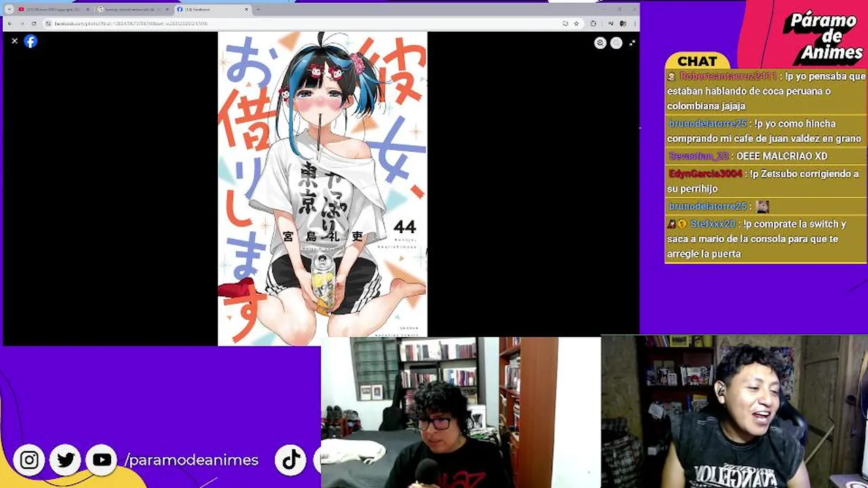The height and width of the screenshot is (488, 868).
Task: Click the install app icon in address bar
Action: pyautogui.click(x=565, y=24)
